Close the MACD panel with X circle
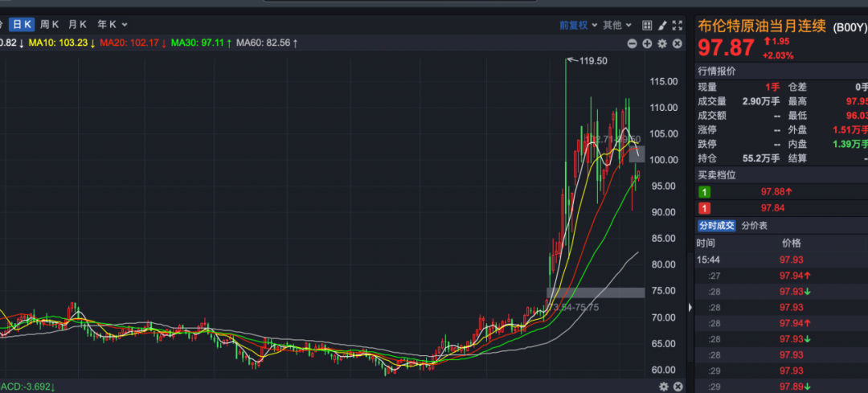Image resolution: width=868 pixels, height=393 pixels. pyautogui.click(x=678, y=387)
